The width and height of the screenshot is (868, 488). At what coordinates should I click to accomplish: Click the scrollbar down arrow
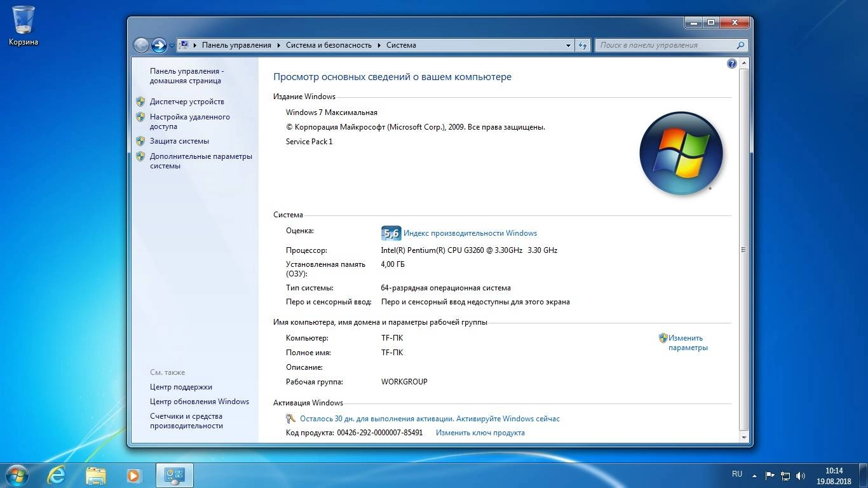(x=745, y=437)
